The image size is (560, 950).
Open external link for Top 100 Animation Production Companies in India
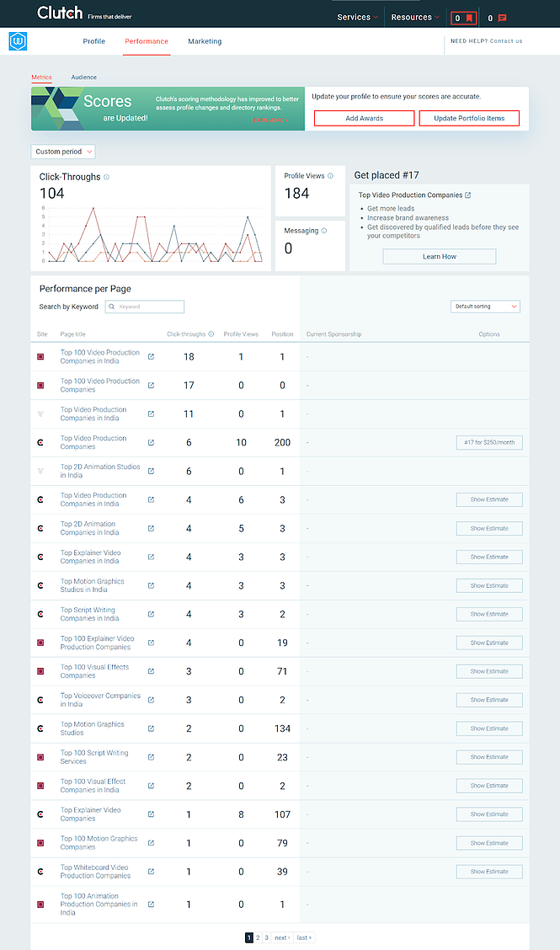pyautogui.click(x=151, y=904)
